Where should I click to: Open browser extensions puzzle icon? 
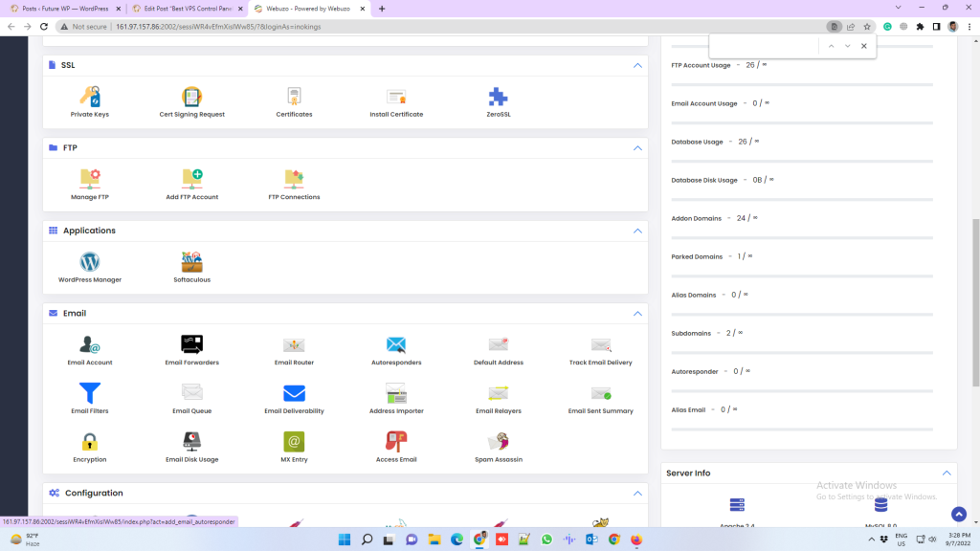(920, 27)
